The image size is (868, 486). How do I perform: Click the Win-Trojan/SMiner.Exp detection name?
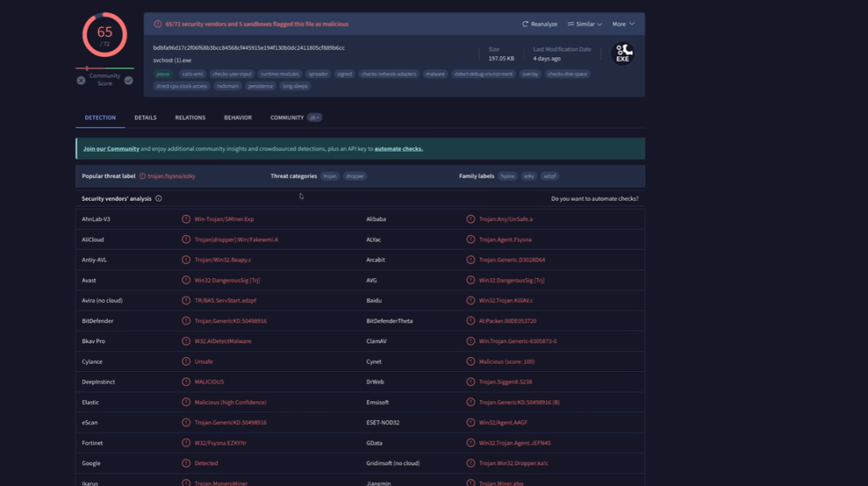[x=224, y=218]
